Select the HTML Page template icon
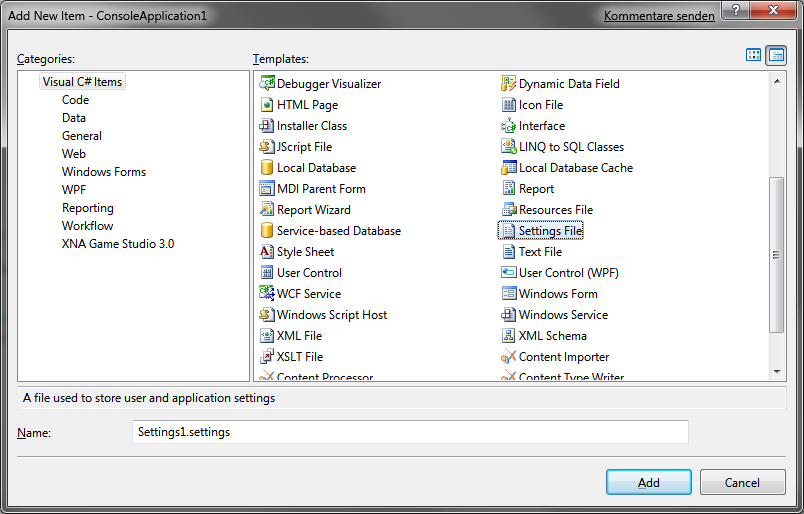Image resolution: width=804 pixels, height=514 pixels. tap(267, 105)
